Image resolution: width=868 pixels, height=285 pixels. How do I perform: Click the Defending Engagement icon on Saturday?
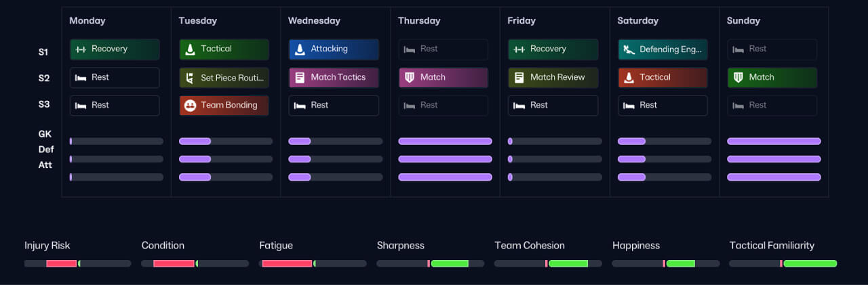coord(629,49)
